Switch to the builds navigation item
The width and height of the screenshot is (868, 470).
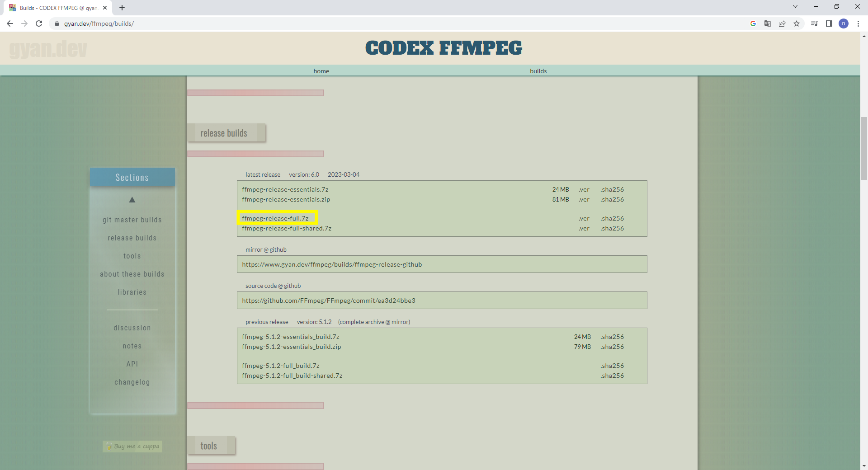[x=538, y=71]
